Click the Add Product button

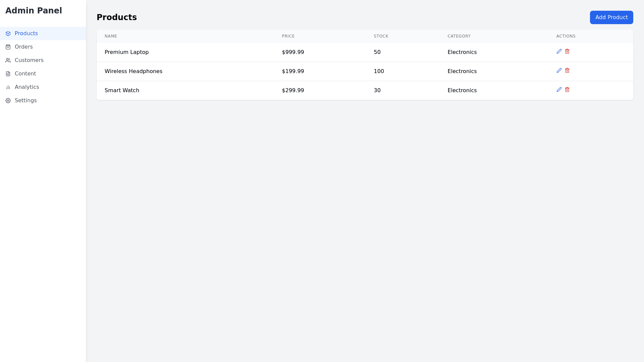coord(611,17)
